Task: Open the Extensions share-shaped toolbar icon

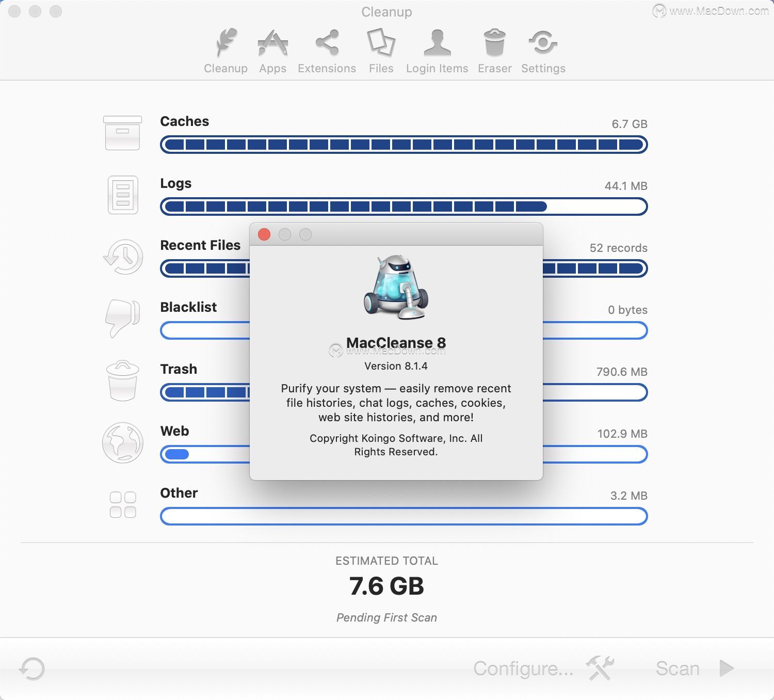Action: [327, 42]
